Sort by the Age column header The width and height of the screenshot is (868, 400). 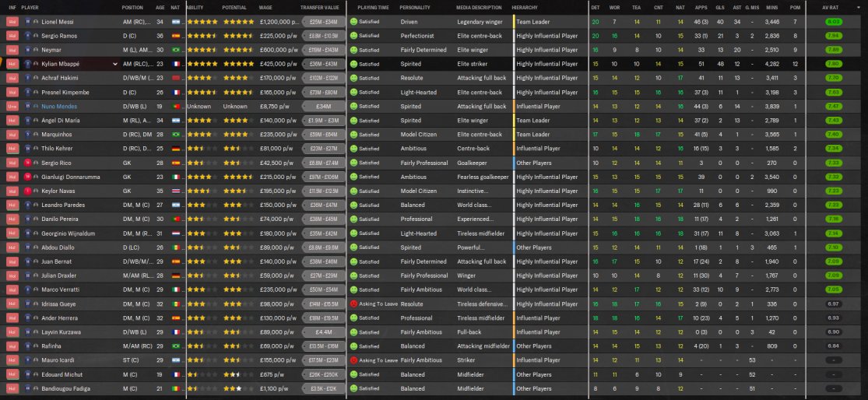160,8
